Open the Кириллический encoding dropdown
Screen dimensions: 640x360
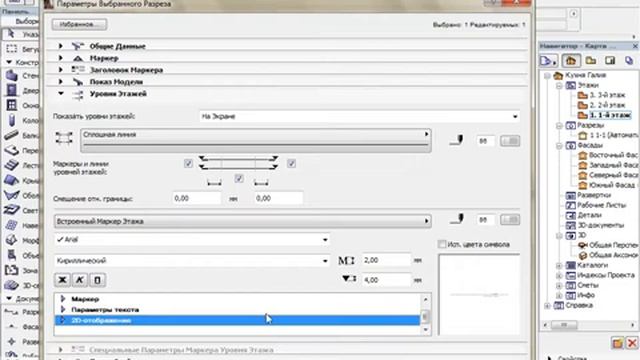coord(192,260)
